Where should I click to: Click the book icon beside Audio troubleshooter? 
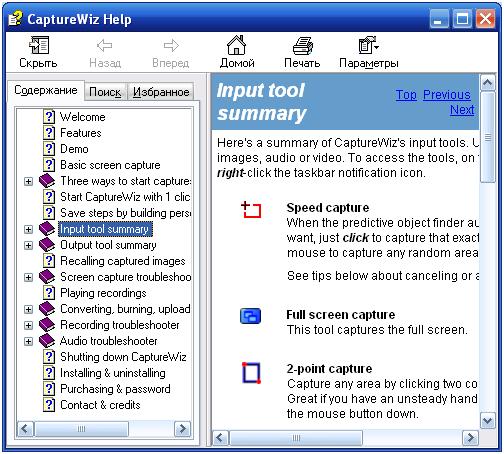[47, 341]
